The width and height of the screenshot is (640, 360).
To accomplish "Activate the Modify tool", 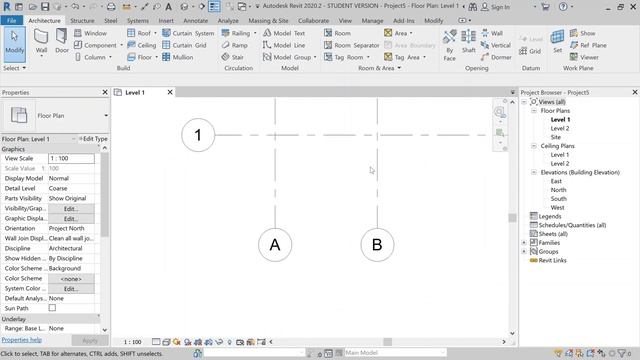I will point(14,44).
